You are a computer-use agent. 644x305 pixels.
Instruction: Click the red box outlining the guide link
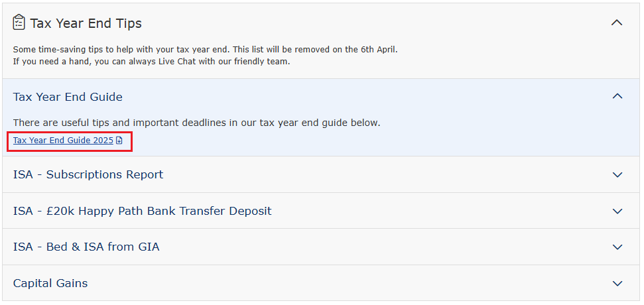pyautogui.click(x=70, y=142)
